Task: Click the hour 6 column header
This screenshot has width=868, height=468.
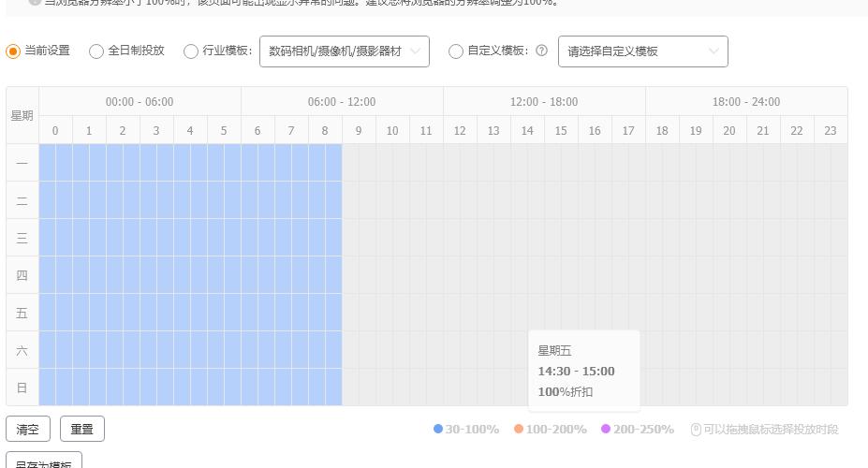Action: (257, 130)
